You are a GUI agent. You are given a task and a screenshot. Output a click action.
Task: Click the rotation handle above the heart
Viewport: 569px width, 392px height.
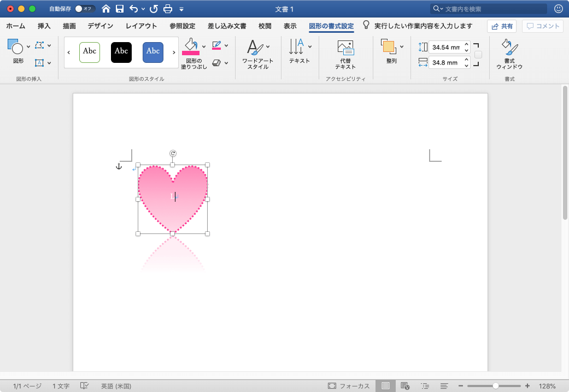point(173,154)
